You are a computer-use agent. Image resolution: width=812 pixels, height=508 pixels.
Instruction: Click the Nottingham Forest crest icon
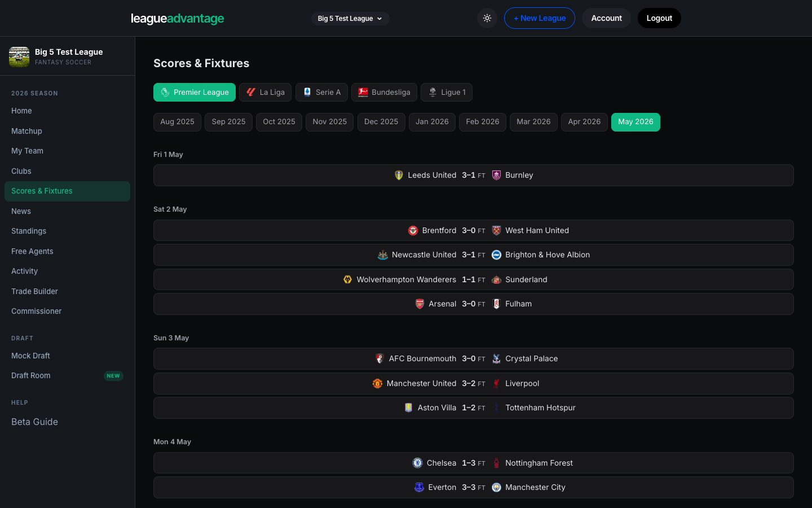(x=496, y=463)
